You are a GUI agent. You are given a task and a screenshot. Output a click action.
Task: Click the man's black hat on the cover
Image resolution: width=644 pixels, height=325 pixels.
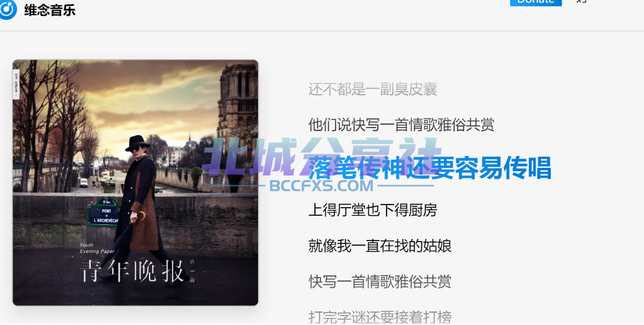137,143
